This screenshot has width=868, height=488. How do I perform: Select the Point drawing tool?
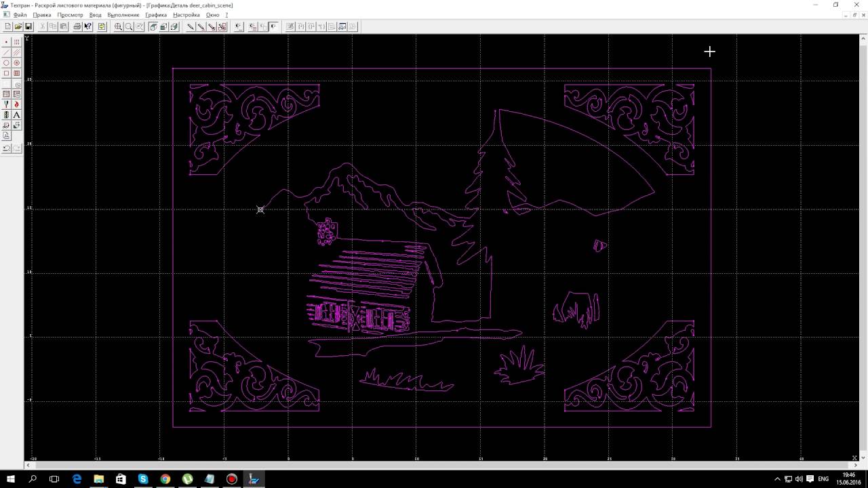7,42
